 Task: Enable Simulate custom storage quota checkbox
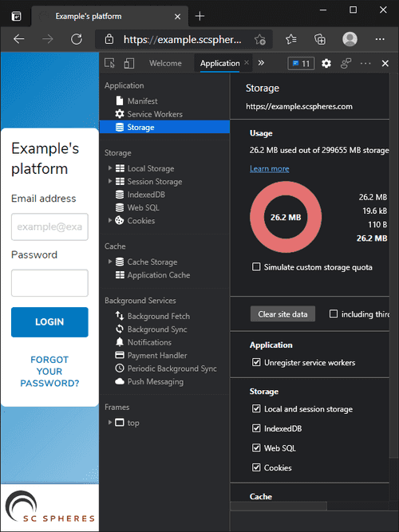tap(256, 266)
